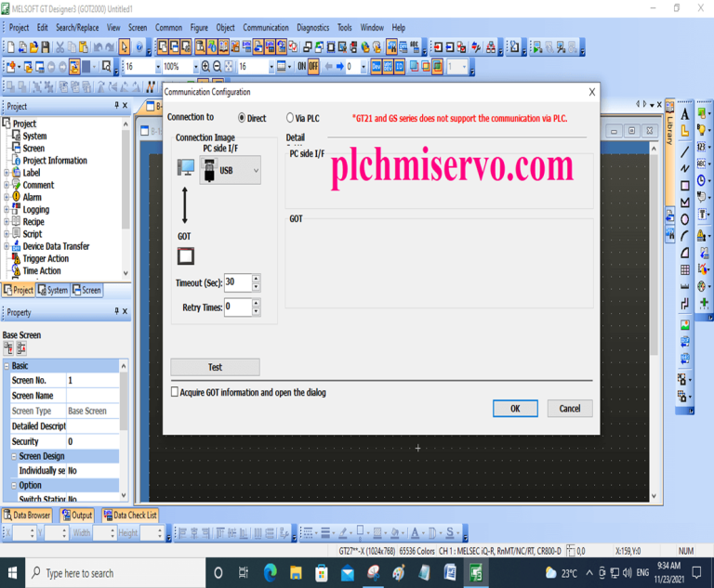Decrease Retry Times with down arrow

[x=256, y=312]
